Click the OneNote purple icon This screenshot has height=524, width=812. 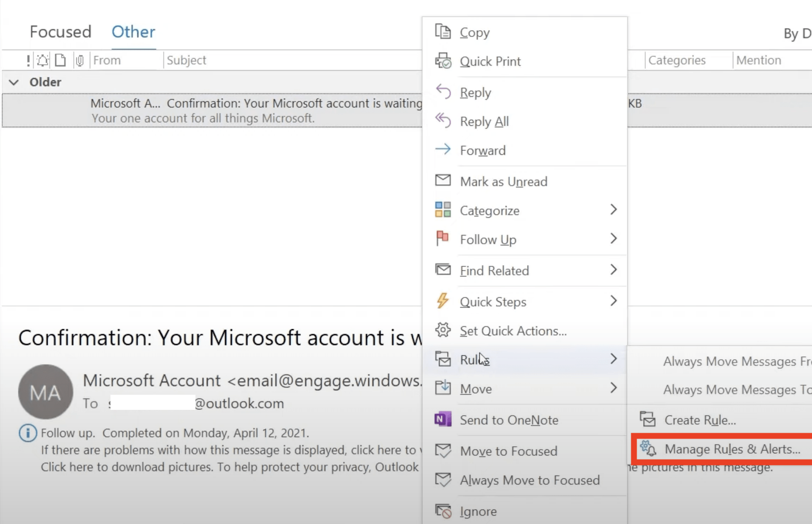click(x=443, y=419)
